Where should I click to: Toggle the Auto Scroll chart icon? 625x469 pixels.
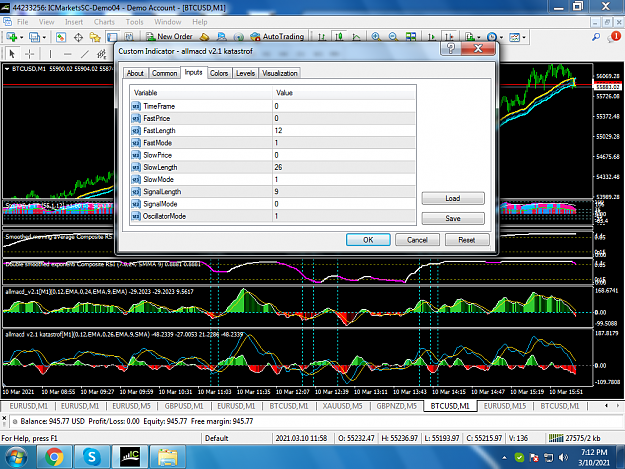pos(431,37)
